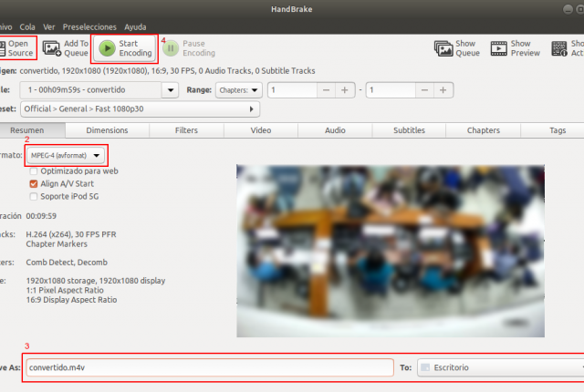Image resolution: width=584 pixels, height=392 pixels.
Task: Switch to the Subtitles tab
Action: pos(409,130)
